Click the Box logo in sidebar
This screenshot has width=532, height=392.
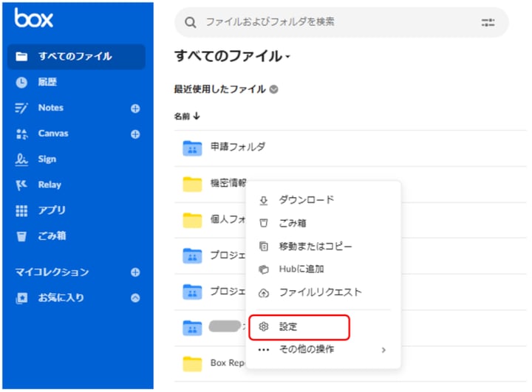click(34, 18)
